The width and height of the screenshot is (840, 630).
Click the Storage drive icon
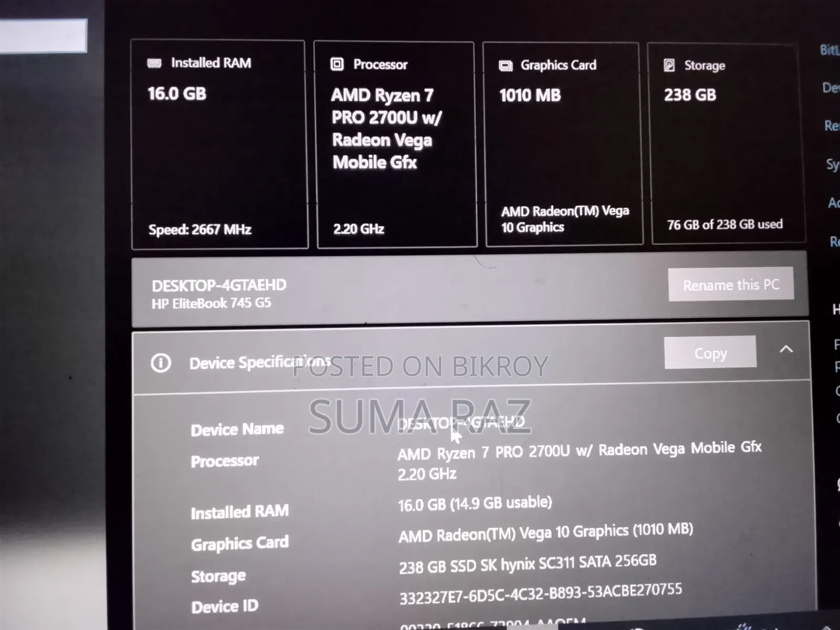coord(669,65)
